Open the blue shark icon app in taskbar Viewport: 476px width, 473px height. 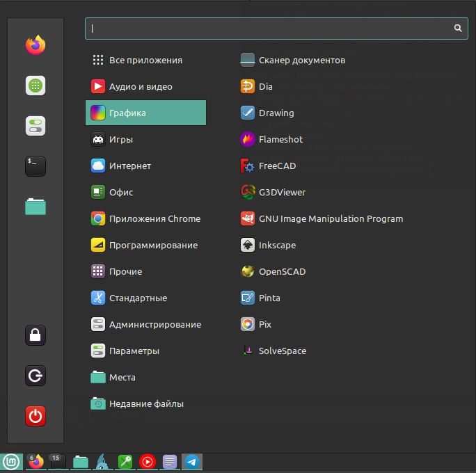click(102, 462)
